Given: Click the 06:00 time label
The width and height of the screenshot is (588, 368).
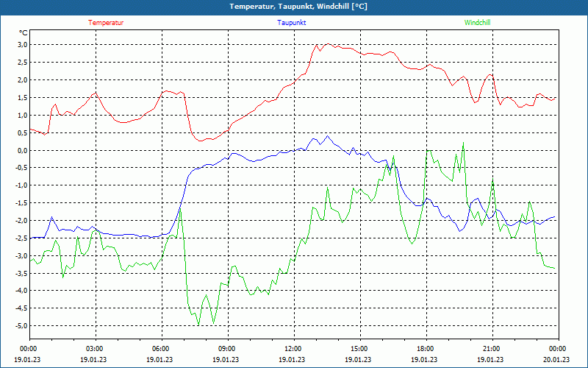Looking at the screenshot, I should click(x=162, y=348).
